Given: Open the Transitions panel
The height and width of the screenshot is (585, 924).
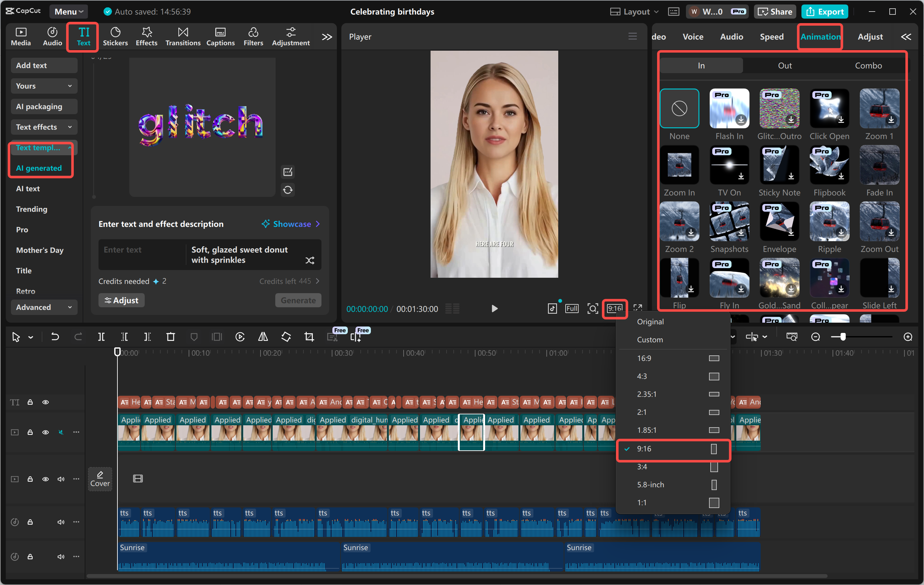Looking at the screenshot, I should click(x=183, y=37).
